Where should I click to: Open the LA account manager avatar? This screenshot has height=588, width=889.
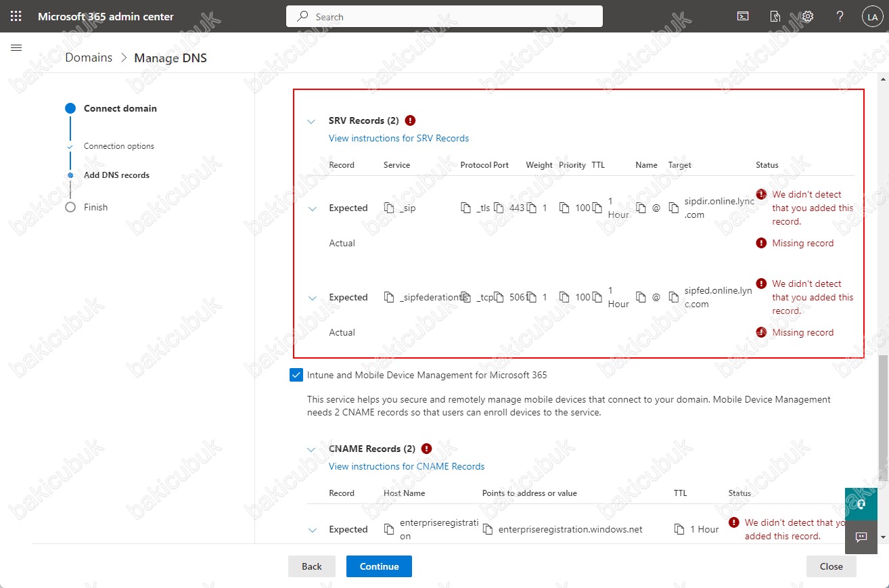click(x=871, y=17)
